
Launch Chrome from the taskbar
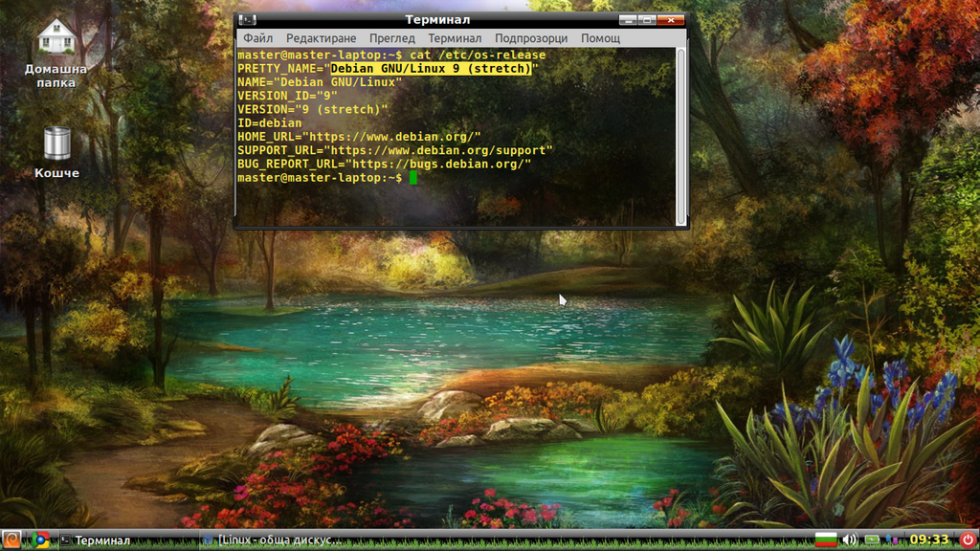(40, 540)
